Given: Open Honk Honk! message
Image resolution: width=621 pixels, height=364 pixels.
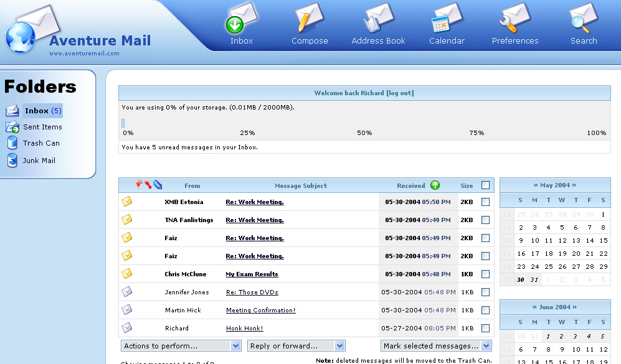Looking at the screenshot, I should [244, 328].
